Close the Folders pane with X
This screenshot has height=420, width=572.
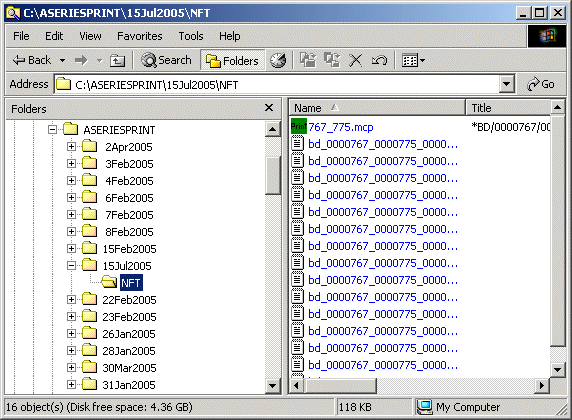(x=269, y=108)
